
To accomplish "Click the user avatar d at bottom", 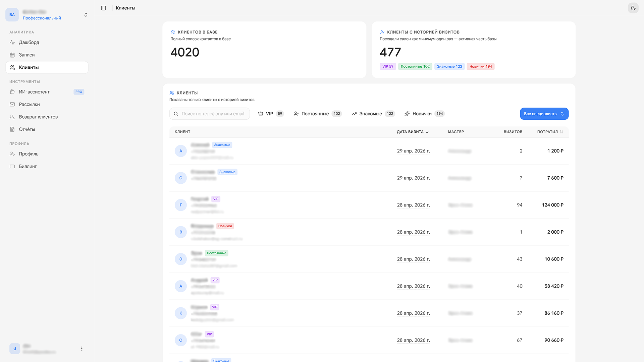I will [x=15, y=349].
